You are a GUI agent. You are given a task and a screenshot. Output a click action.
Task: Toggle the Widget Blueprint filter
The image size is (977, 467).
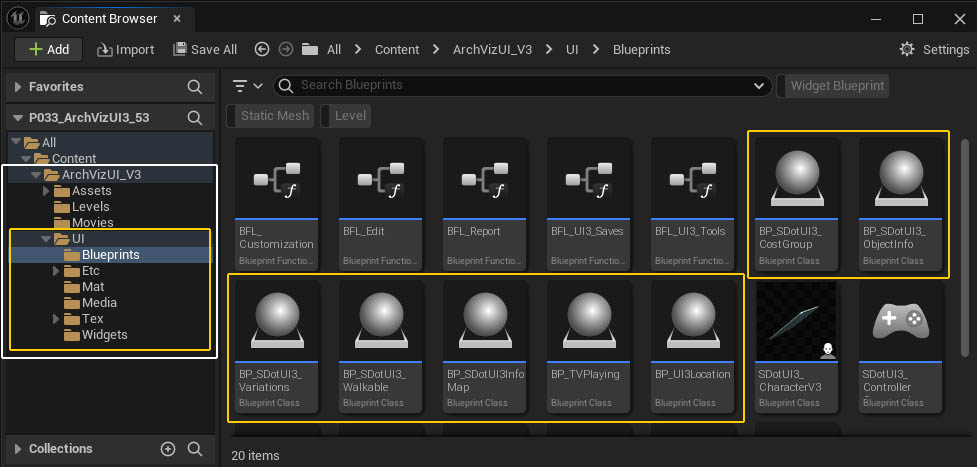point(832,86)
